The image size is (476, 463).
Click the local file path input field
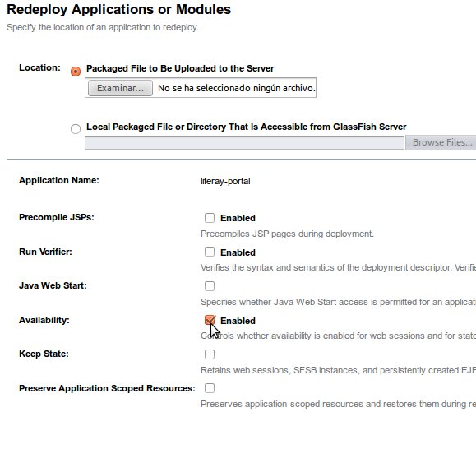(x=244, y=143)
